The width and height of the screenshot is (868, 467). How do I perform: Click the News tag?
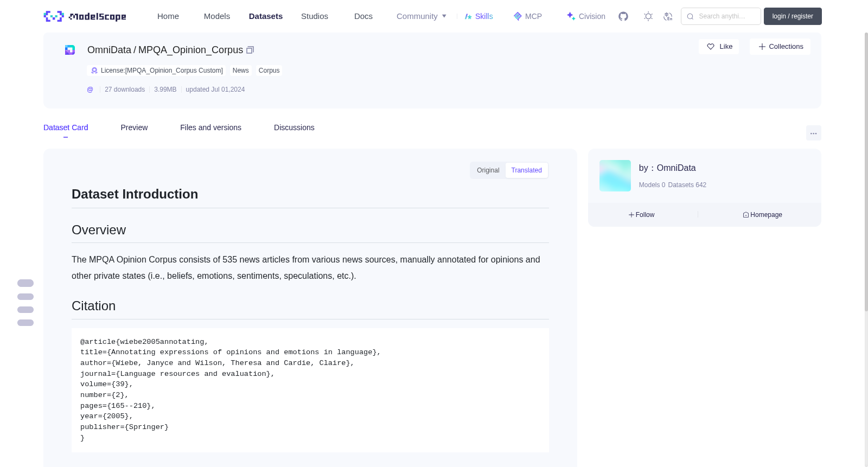tap(240, 71)
